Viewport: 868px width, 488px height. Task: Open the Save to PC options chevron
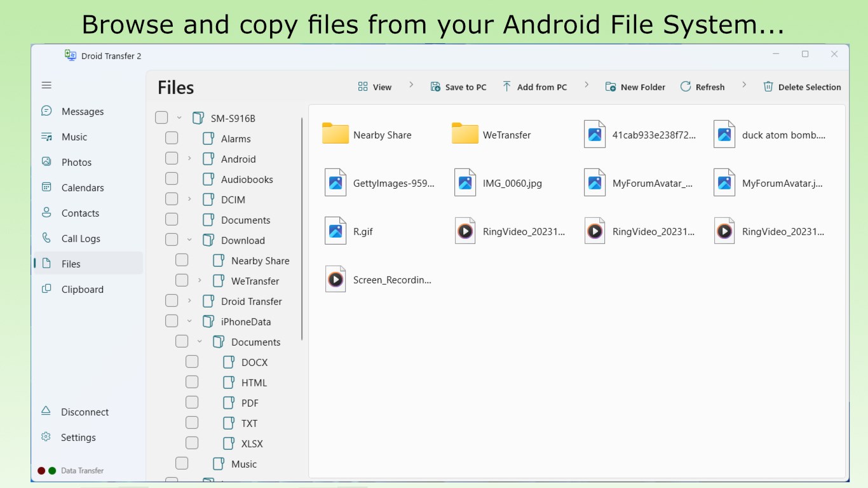(x=585, y=86)
